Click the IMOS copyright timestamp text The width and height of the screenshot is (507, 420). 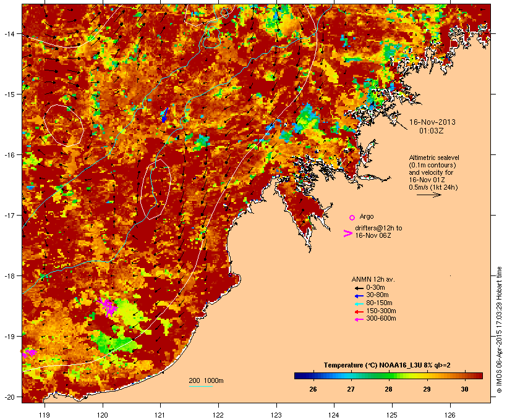[x=499, y=330]
